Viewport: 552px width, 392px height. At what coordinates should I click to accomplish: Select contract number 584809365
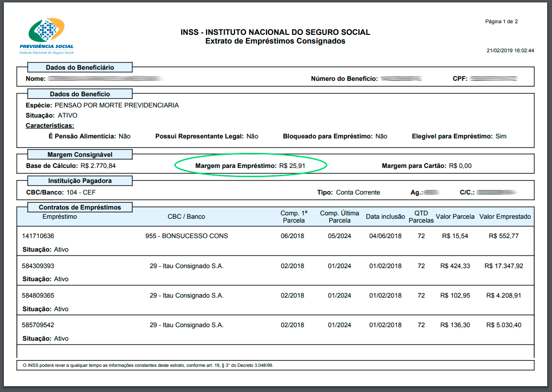click(x=38, y=296)
